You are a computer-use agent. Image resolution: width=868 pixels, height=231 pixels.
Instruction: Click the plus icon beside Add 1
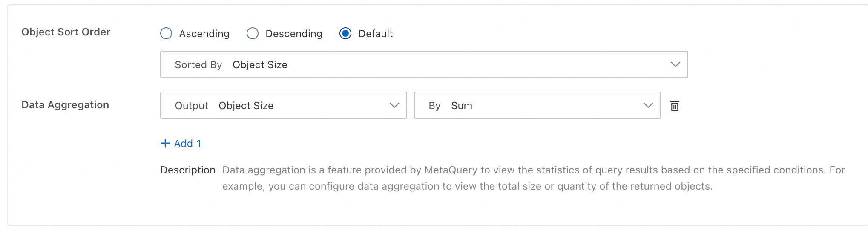pyautogui.click(x=165, y=143)
